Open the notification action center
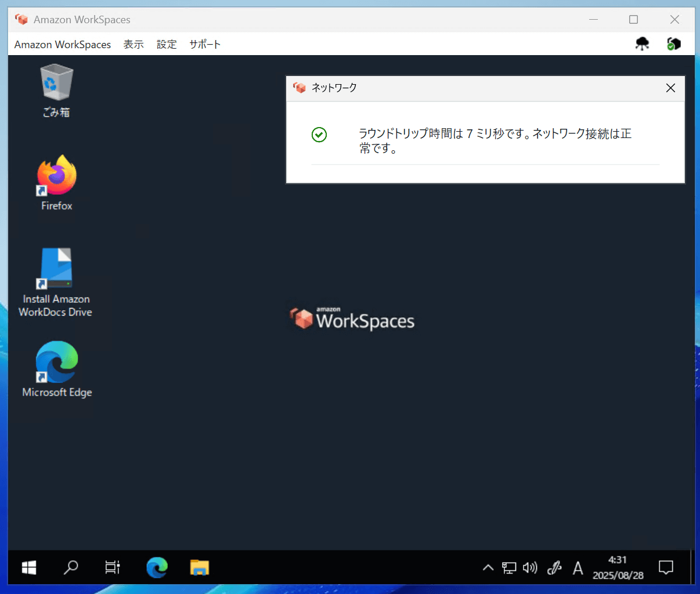Viewport: 700px width, 594px height. [x=666, y=567]
